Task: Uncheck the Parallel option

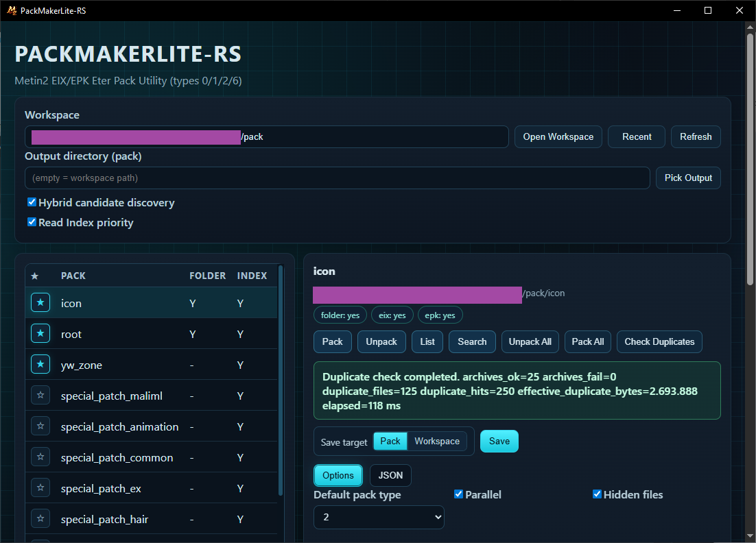Action: 458,494
